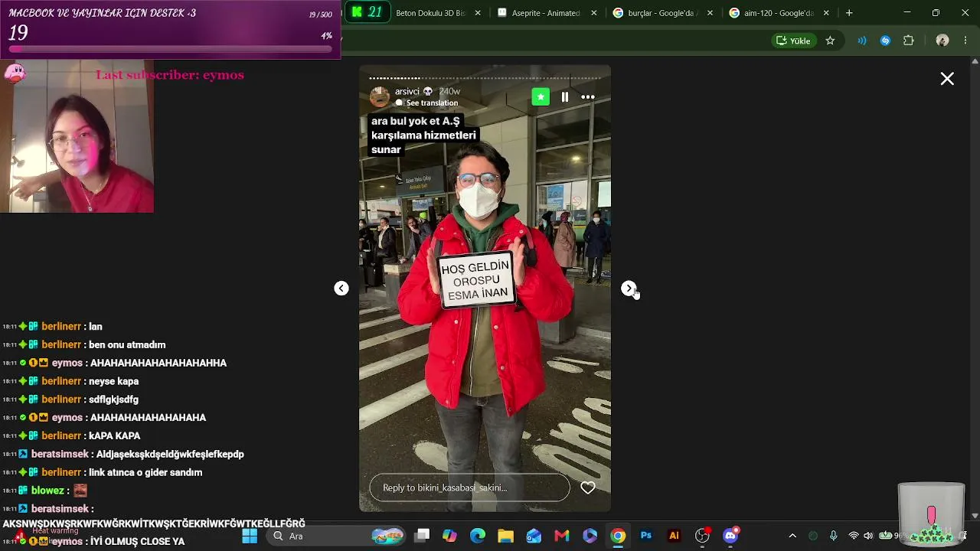Open the Wi-Fi network tray icon
Screen dimensions: 980x551
pyautogui.click(x=854, y=536)
